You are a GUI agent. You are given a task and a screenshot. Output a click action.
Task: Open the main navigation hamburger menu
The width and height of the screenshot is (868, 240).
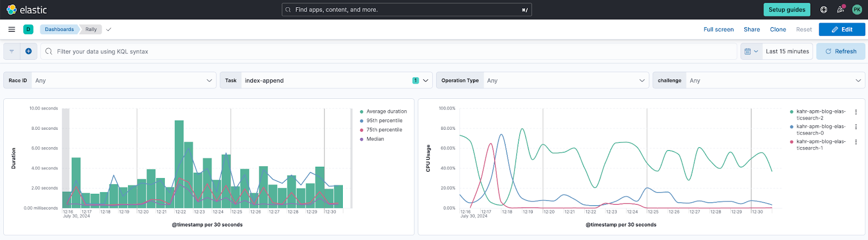point(11,29)
